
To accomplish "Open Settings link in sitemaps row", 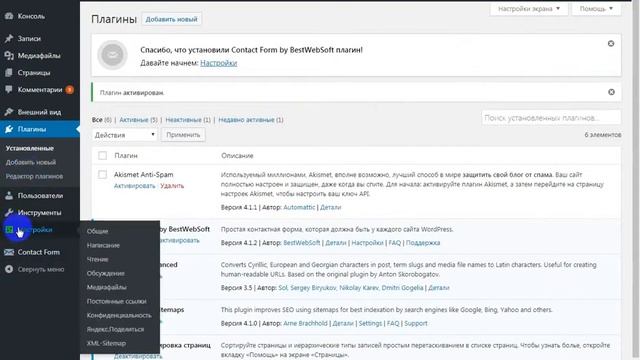I will click(370, 323).
